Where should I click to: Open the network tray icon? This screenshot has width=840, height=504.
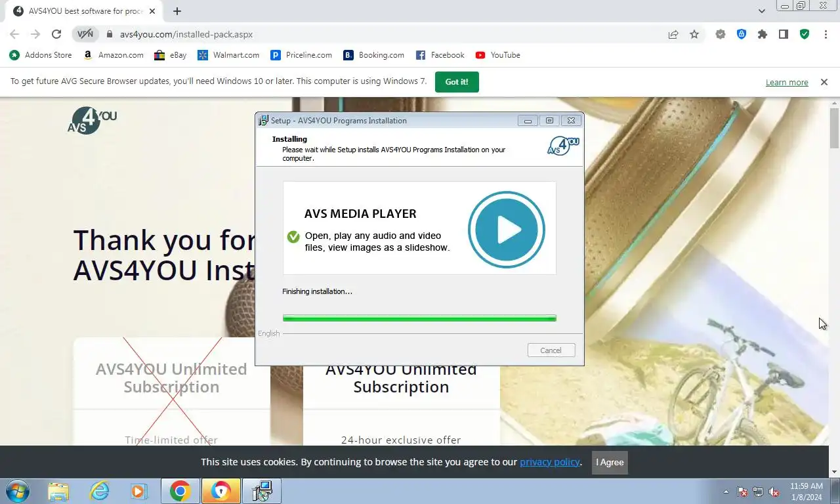(758, 492)
